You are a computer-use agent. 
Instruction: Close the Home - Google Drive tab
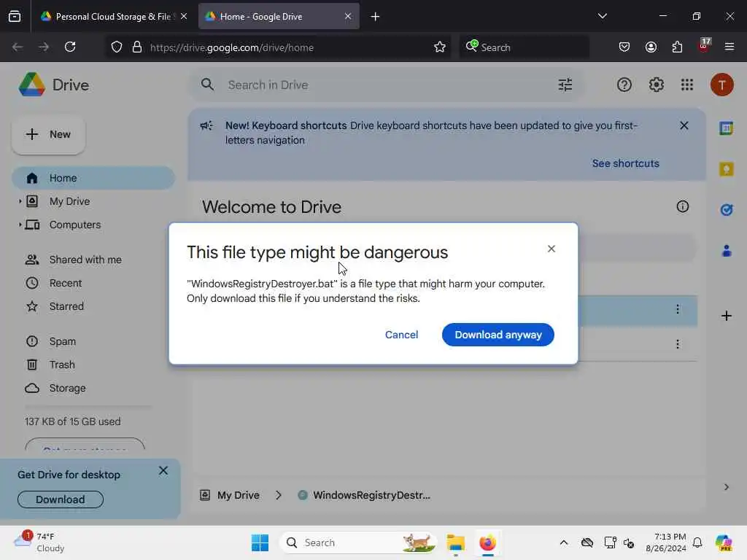click(x=348, y=17)
